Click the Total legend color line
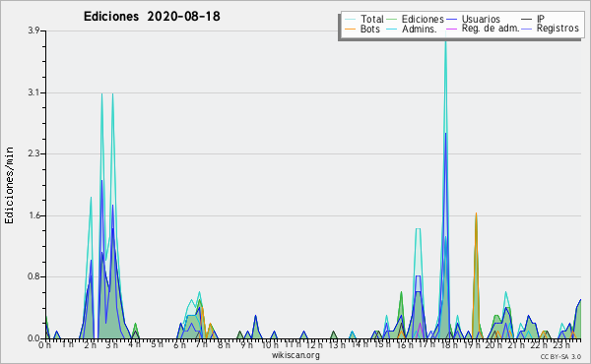591x364 pixels. [350, 20]
